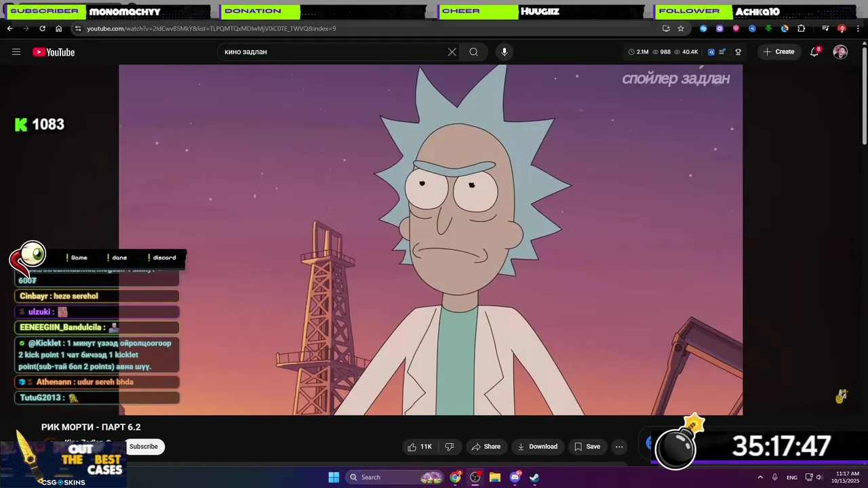Click the address bar URL
868x488 pixels.
coord(212,28)
